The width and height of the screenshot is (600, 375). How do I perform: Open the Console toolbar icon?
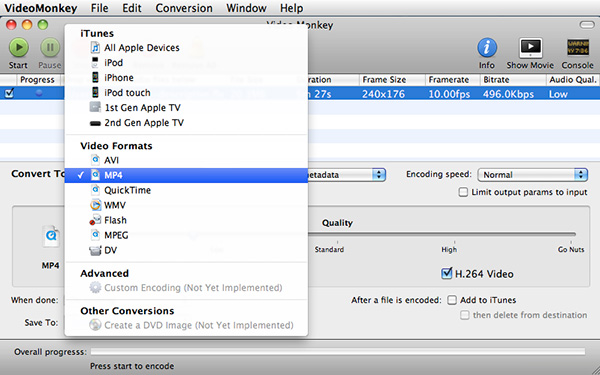[578, 48]
